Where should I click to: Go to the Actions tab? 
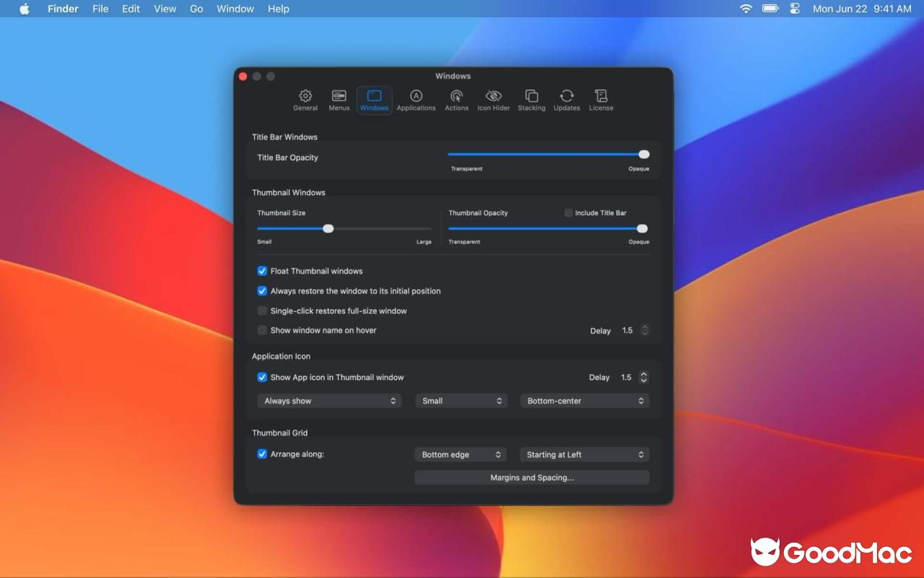[x=456, y=100]
